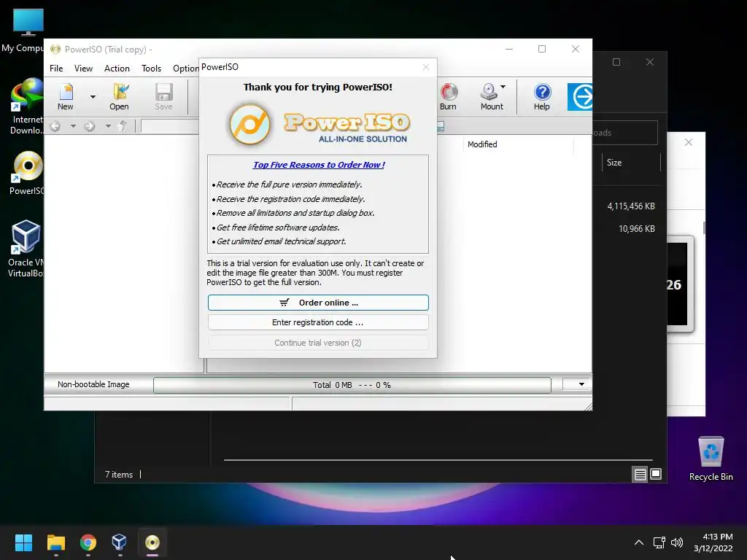Open File Explorer from taskbar
This screenshot has width=747, height=560.
[55, 542]
